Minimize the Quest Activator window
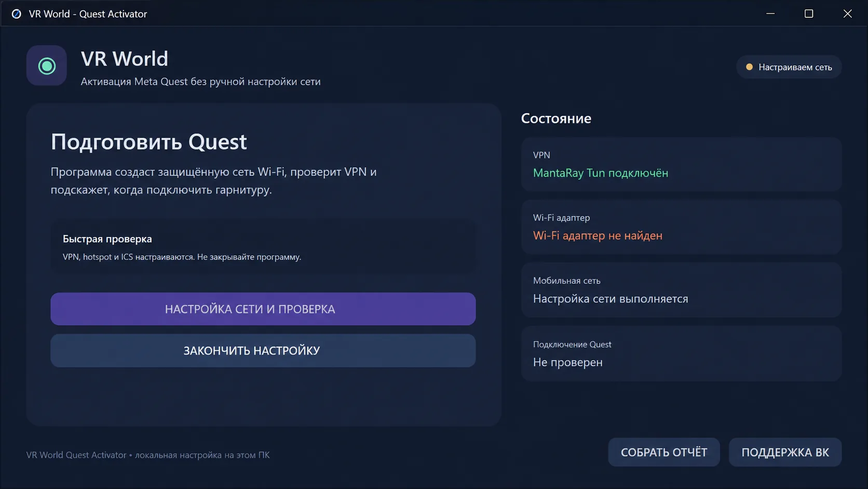 click(x=770, y=14)
